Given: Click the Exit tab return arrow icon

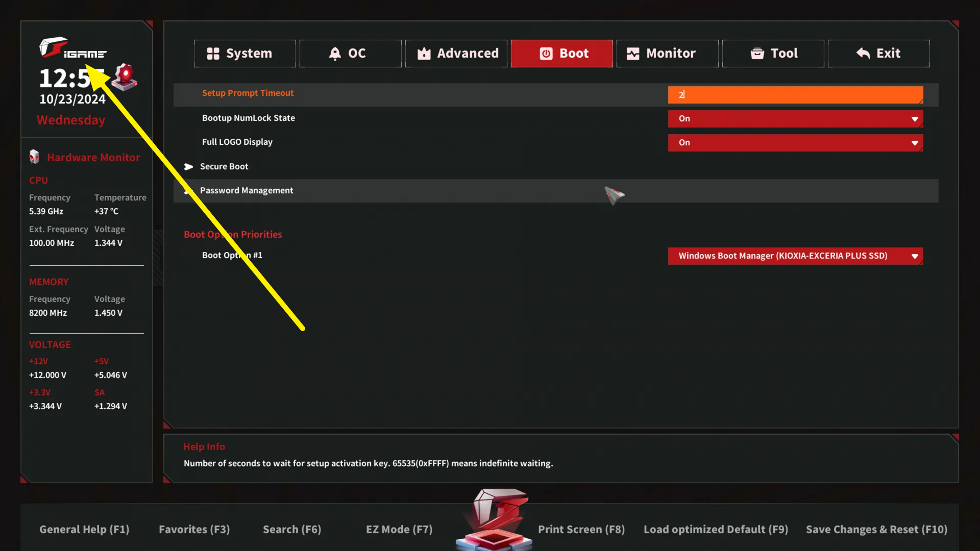Looking at the screenshot, I should click(x=863, y=54).
